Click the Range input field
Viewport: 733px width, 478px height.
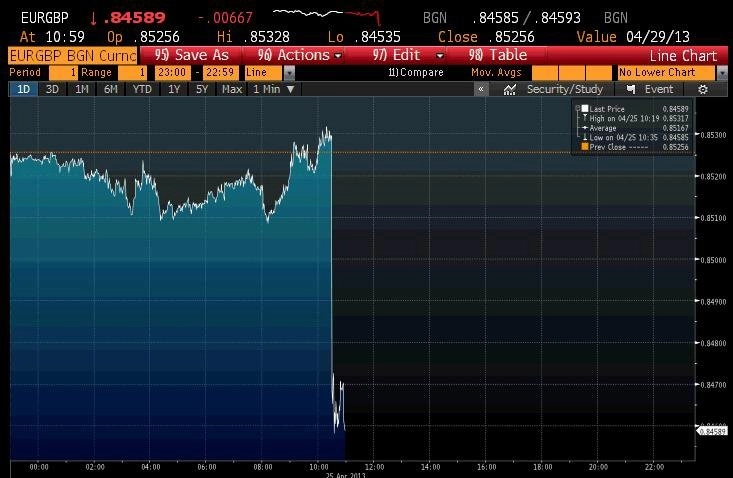[132, 73]
